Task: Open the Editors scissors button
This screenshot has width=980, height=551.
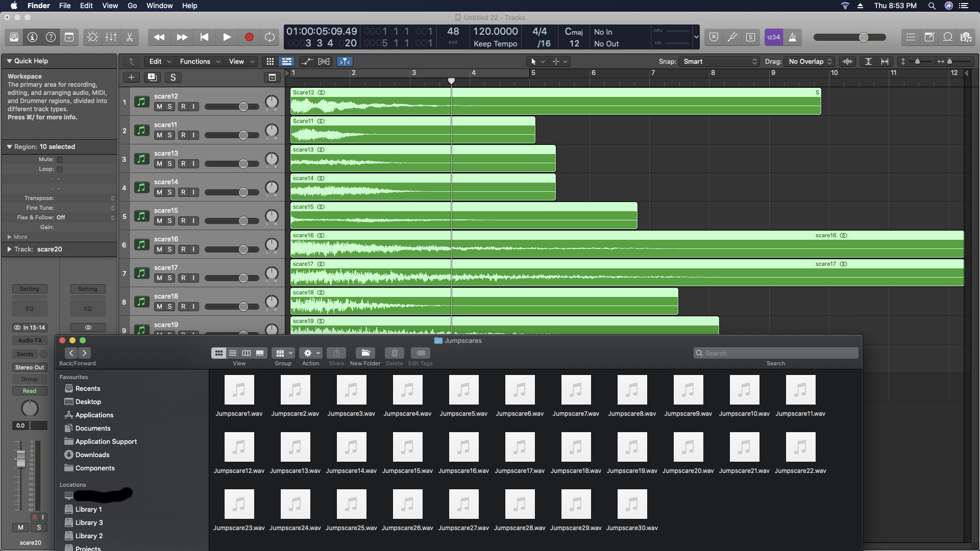Action: coord(129,37)
